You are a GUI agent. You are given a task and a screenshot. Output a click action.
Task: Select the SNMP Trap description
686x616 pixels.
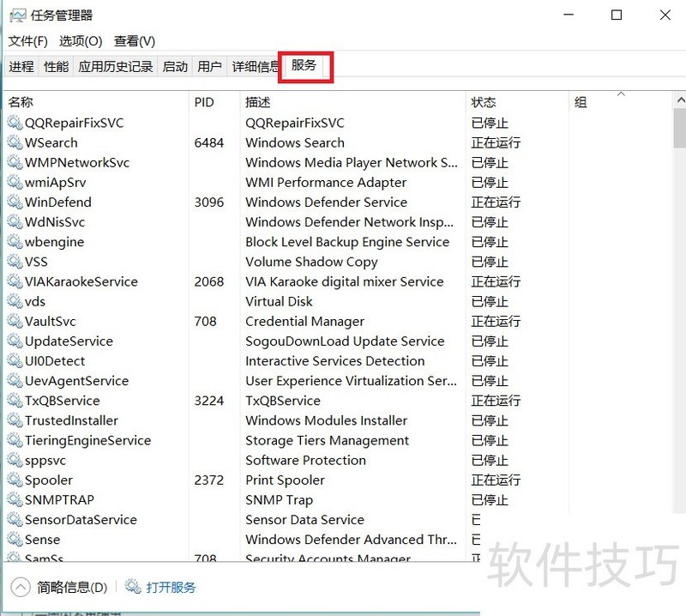[280, 500]
